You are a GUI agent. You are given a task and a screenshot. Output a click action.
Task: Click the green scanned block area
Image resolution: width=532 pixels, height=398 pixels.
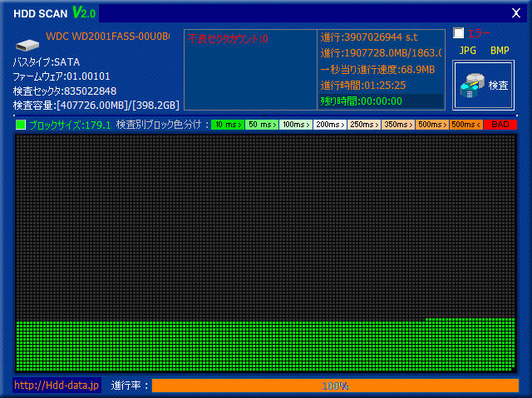265,346
